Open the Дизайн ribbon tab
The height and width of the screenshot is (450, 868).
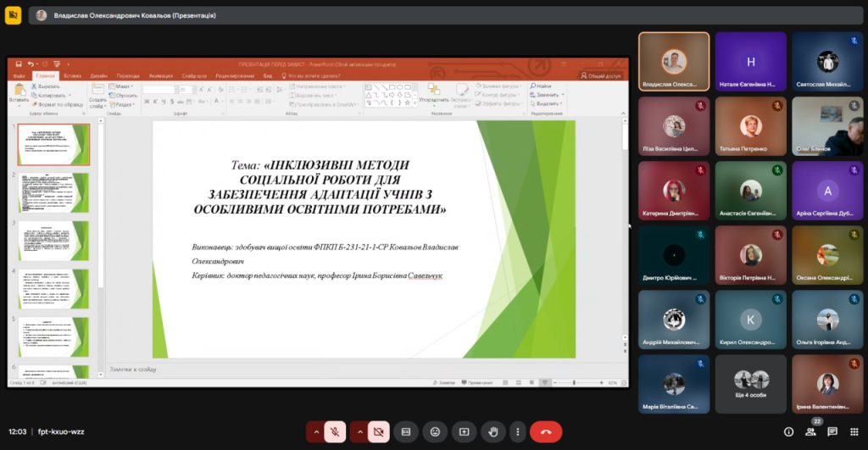[x=98, y=75]
